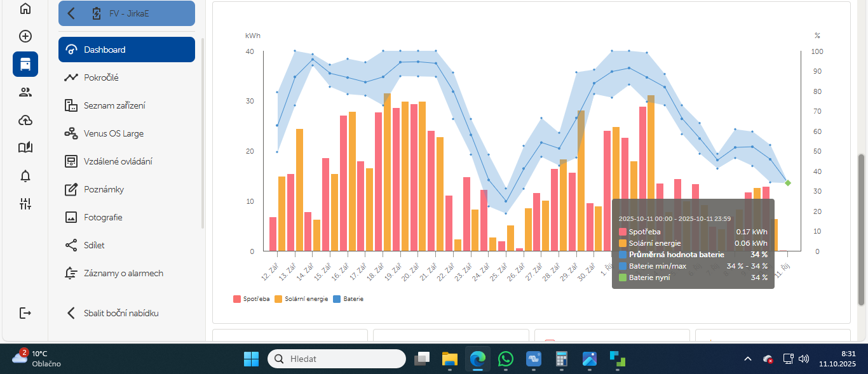
Task: Click the cloud upload icon
Action: tap(25, 120)
